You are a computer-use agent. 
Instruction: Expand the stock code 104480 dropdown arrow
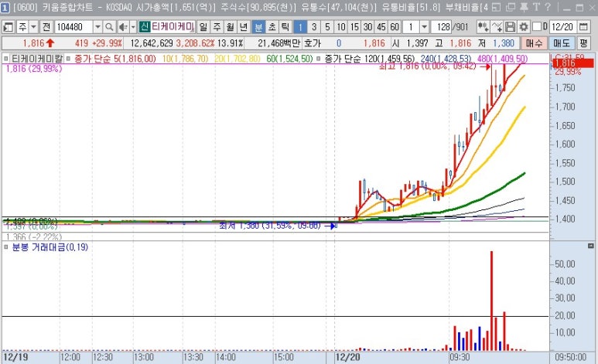97,27
